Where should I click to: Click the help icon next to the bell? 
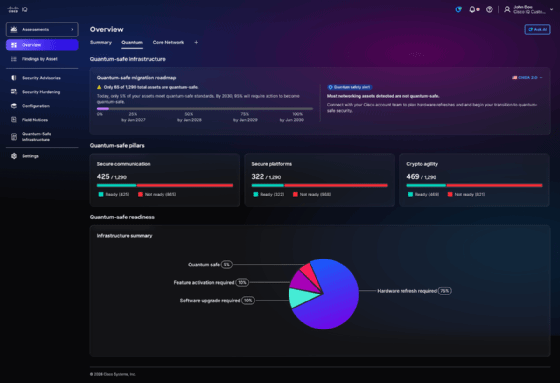coord(489,10)
